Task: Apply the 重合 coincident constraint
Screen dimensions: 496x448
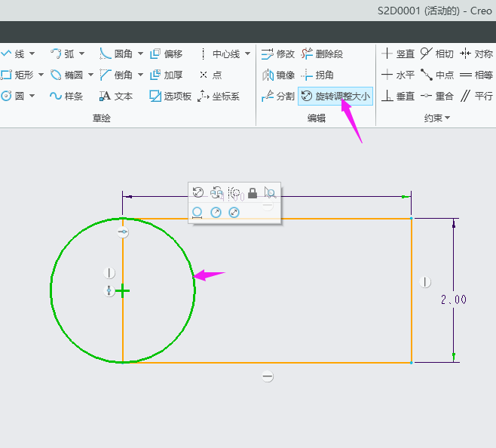Action: [437, 96]
